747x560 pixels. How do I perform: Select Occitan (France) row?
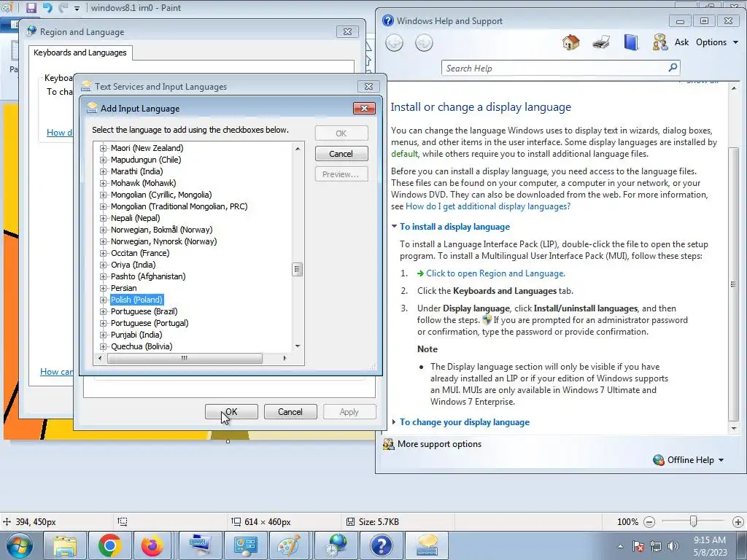[140, 253]
